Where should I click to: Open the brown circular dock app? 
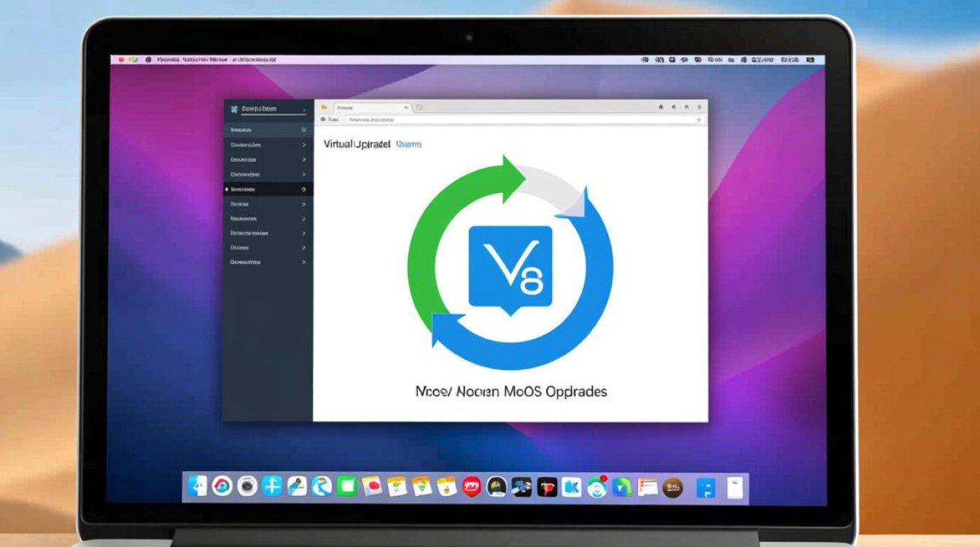click(x=672, y=487)
